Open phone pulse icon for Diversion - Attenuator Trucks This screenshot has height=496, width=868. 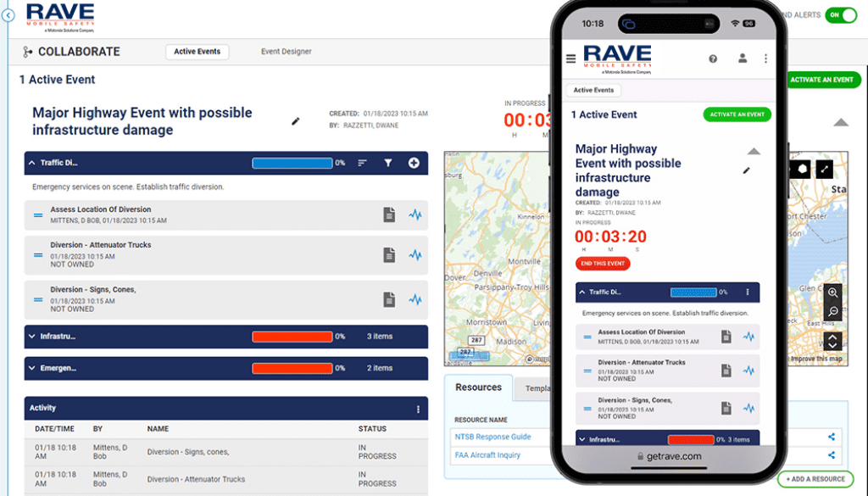[x=749, y=371]
